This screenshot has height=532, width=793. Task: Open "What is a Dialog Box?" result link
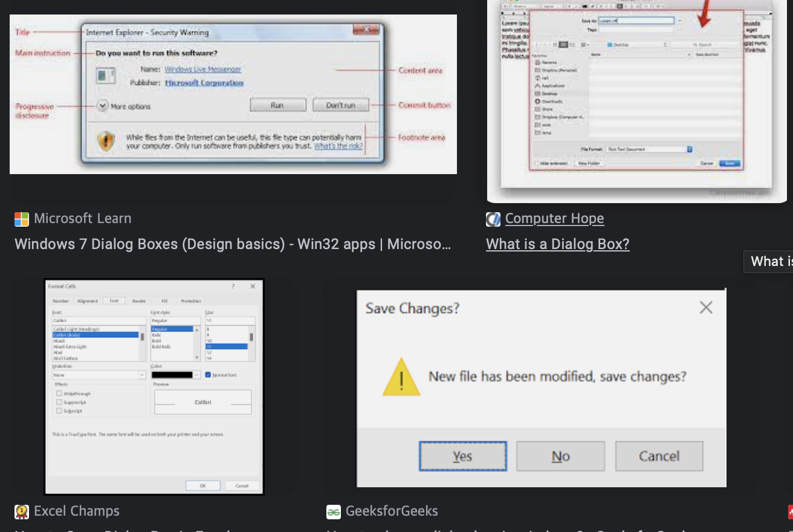tap(558, 244)
